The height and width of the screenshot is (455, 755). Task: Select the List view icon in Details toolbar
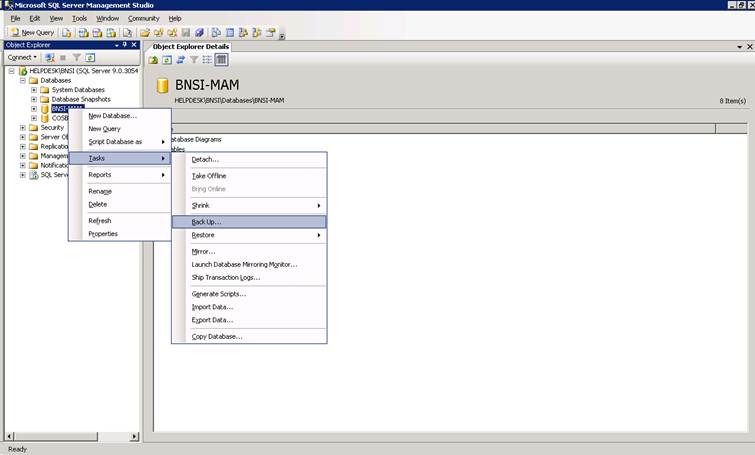[x=207, y=60]
